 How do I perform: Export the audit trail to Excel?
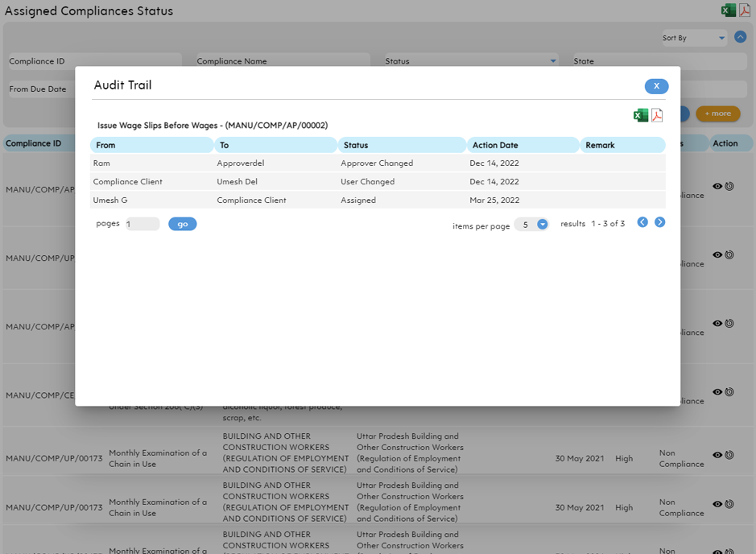(640, 115)
